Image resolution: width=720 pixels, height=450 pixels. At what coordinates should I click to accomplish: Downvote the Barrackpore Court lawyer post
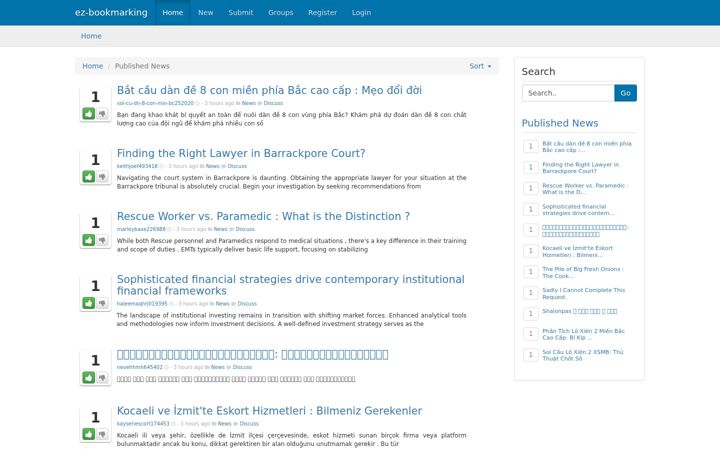[x=102, y=176]
